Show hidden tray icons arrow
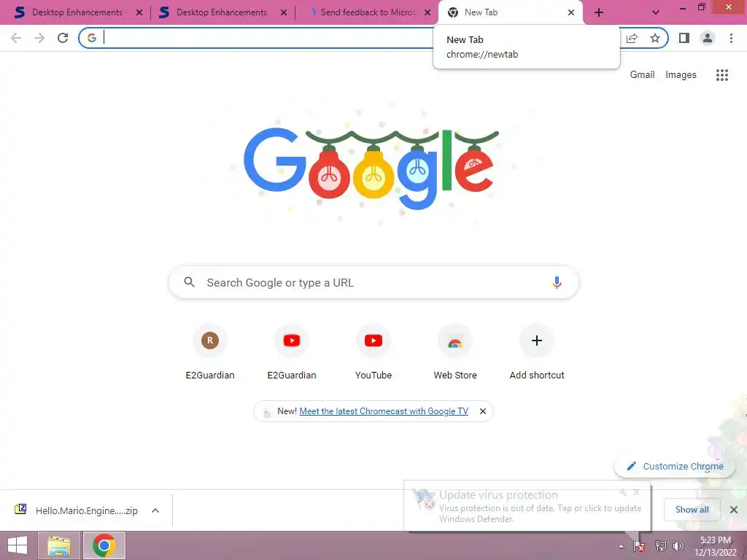 coord(621,546)
